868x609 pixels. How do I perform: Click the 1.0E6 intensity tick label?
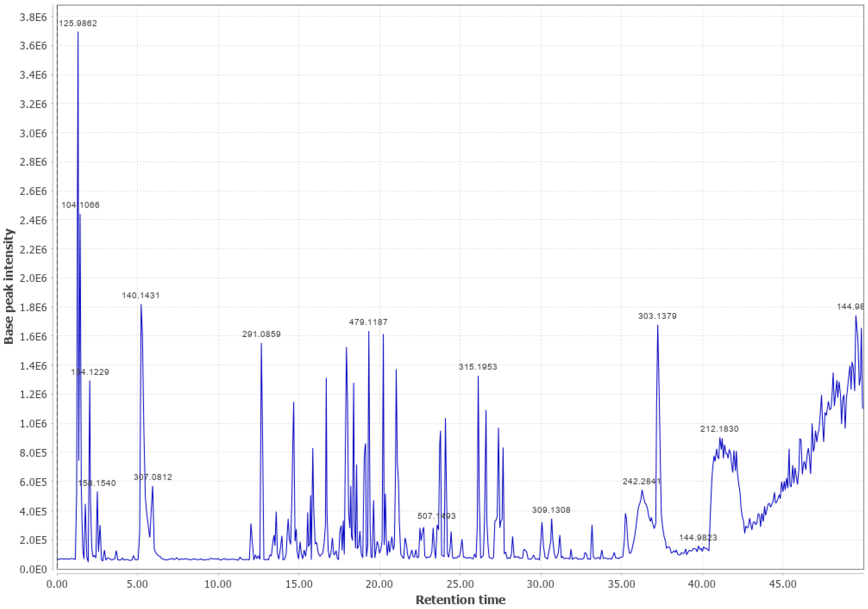(33, 424)
